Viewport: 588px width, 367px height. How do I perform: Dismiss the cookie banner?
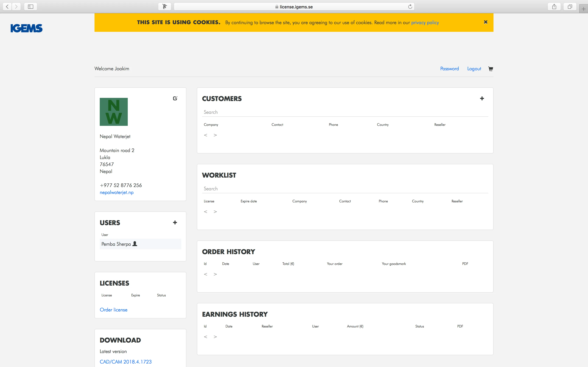coord(485,22)
